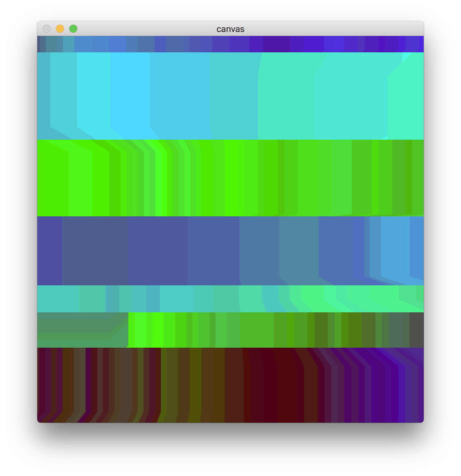Click the canvas window title text
Image resolution: width=461 pixels, height=476 pixels.
[230, 29]
